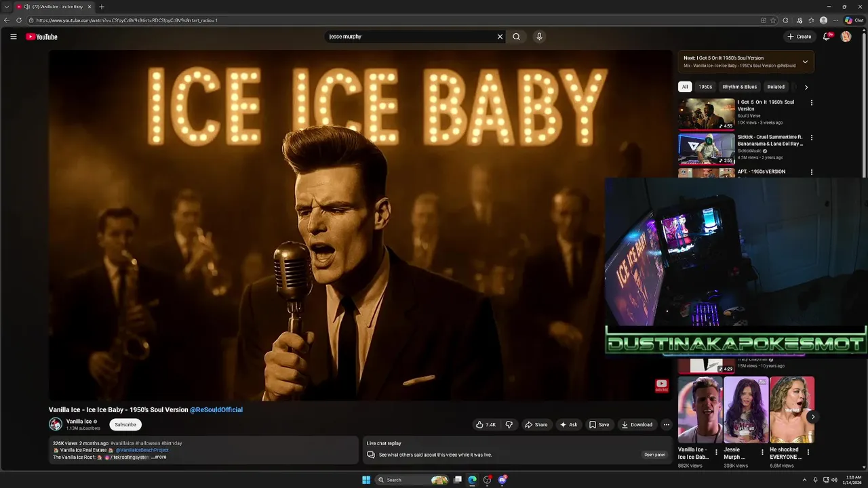This screenshot has height=488, width=868.
Task: Open browser settings and more menu
Action: [835, 20]
